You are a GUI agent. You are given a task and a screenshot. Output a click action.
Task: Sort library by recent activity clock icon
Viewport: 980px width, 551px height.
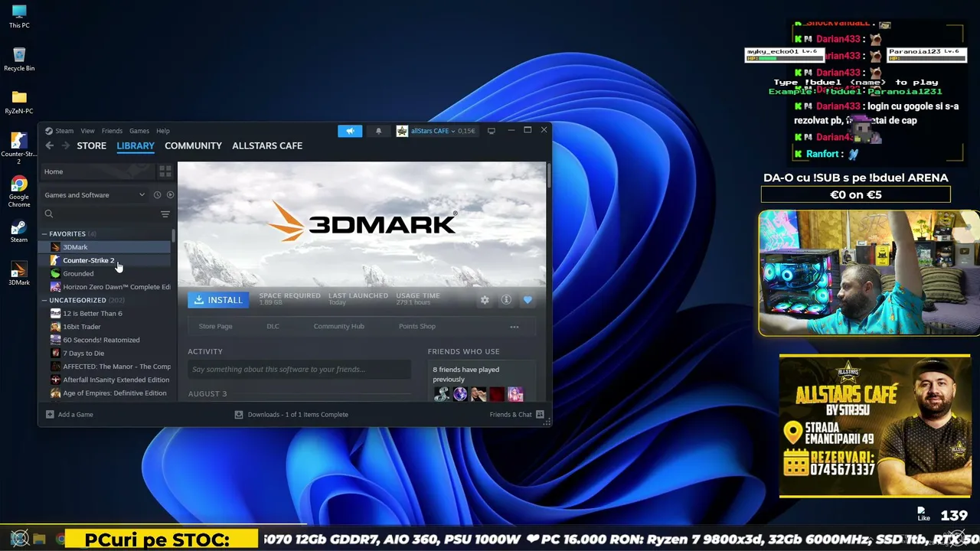(157, 195)
